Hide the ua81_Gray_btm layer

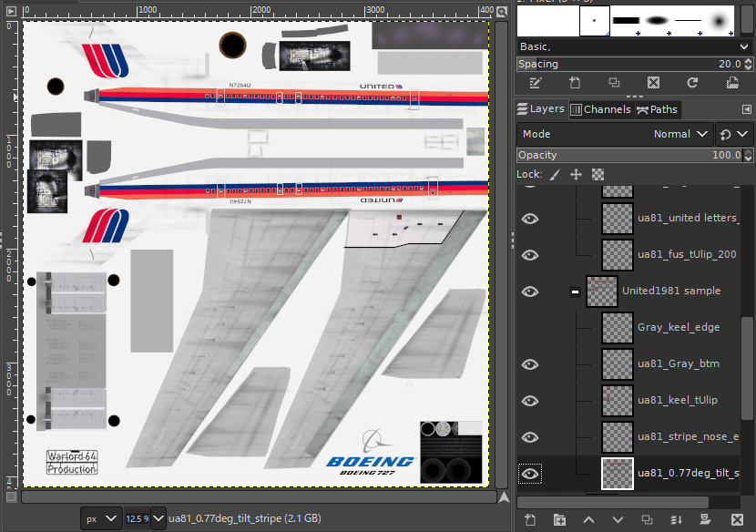click(x=529, y=364)
